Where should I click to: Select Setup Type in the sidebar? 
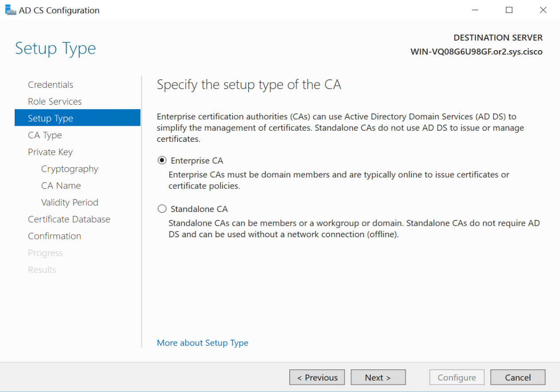51,118
